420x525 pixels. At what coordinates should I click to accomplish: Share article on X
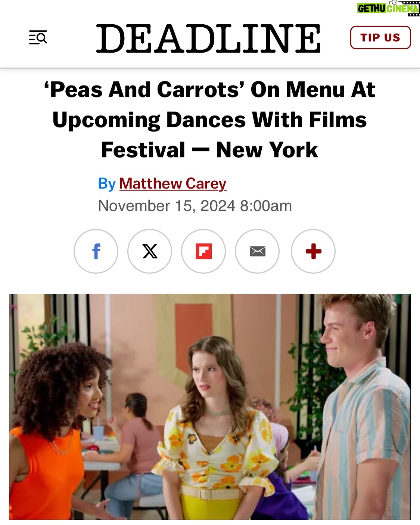(150, 251)
